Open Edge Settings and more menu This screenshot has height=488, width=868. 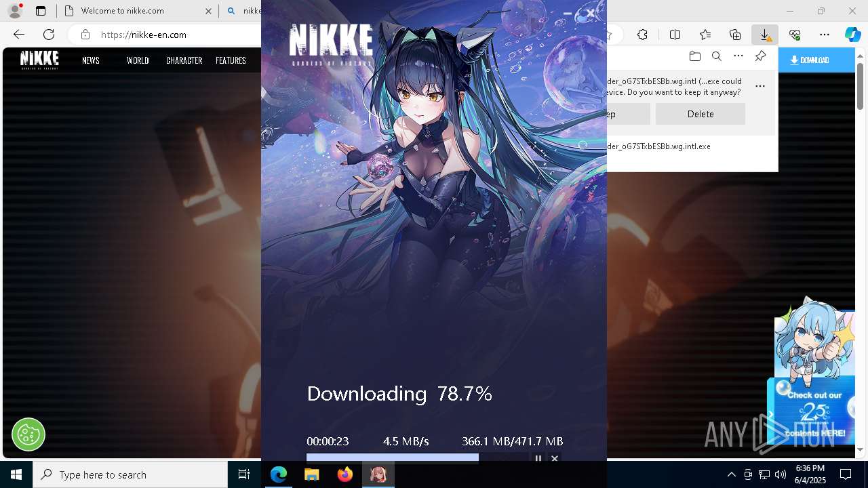[825, 35]
